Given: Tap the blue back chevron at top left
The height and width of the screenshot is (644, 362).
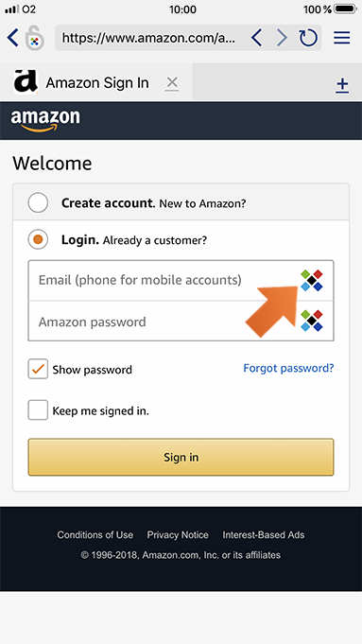Looking at the screenshot, I should (12, 38).
